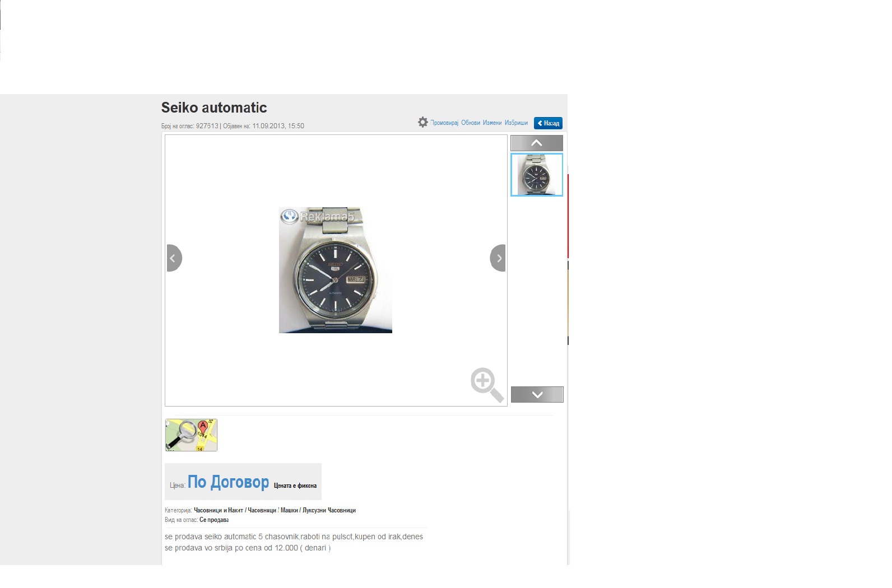The image size is (892, 588).
Task: Click the gear settings icon beside Промовирај
Action: tap(422, 122)
